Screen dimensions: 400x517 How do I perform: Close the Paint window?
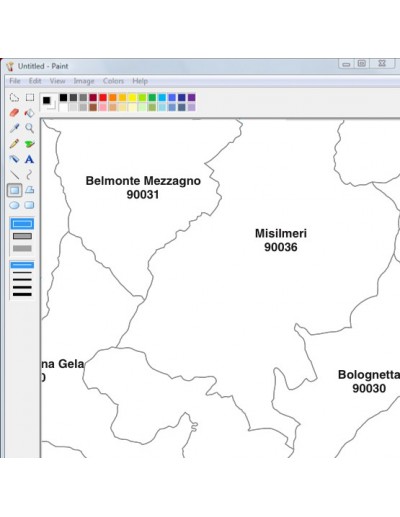(382, 63)
